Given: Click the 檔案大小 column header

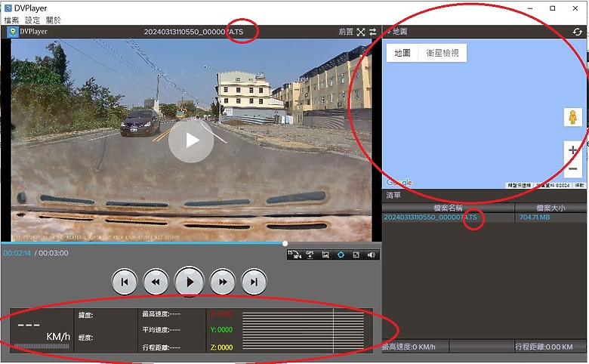Looking at the screenshot, I should coord(550,208).
